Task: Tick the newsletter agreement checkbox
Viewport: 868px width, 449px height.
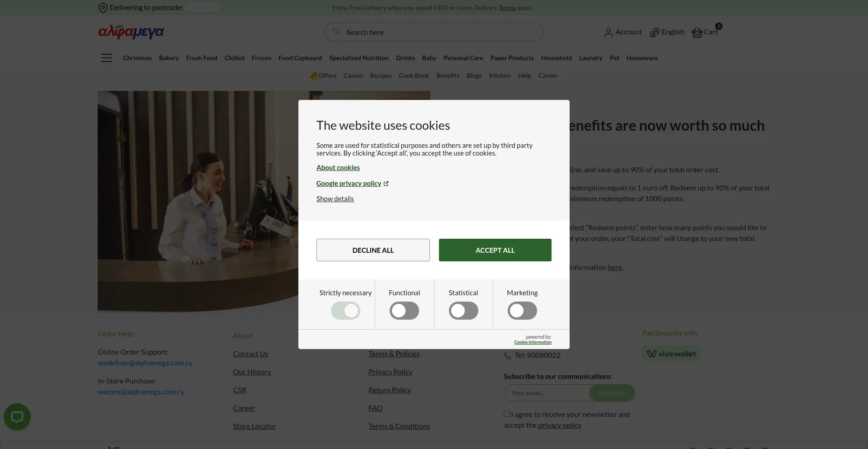Action: (507, 414)
